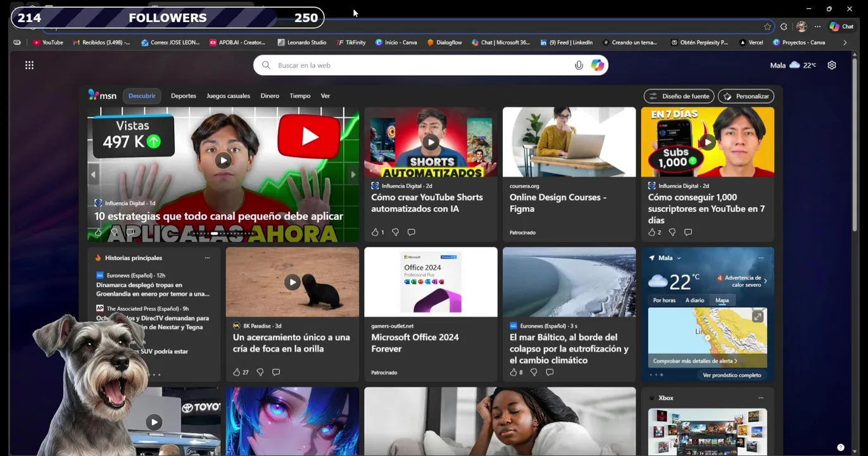Open the Vercel bookmark
The width and height of the screenshot is (868, 456).
[x=751, y=42]
